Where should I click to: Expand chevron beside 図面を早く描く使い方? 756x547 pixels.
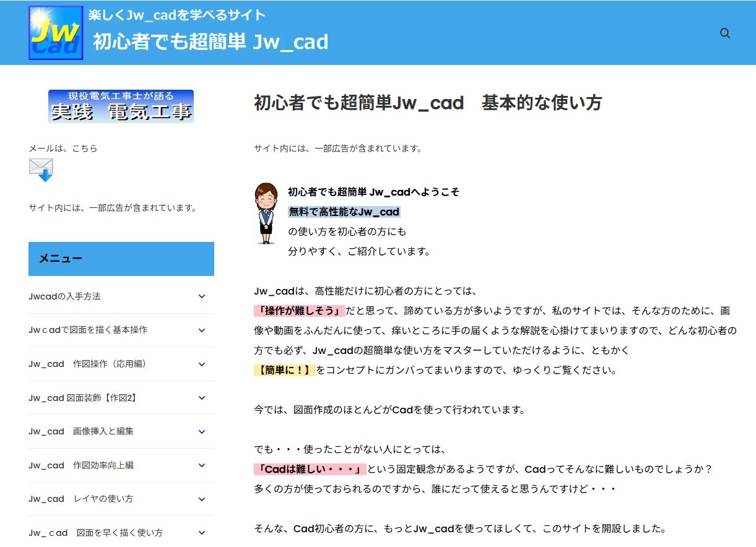coord(202,533)
